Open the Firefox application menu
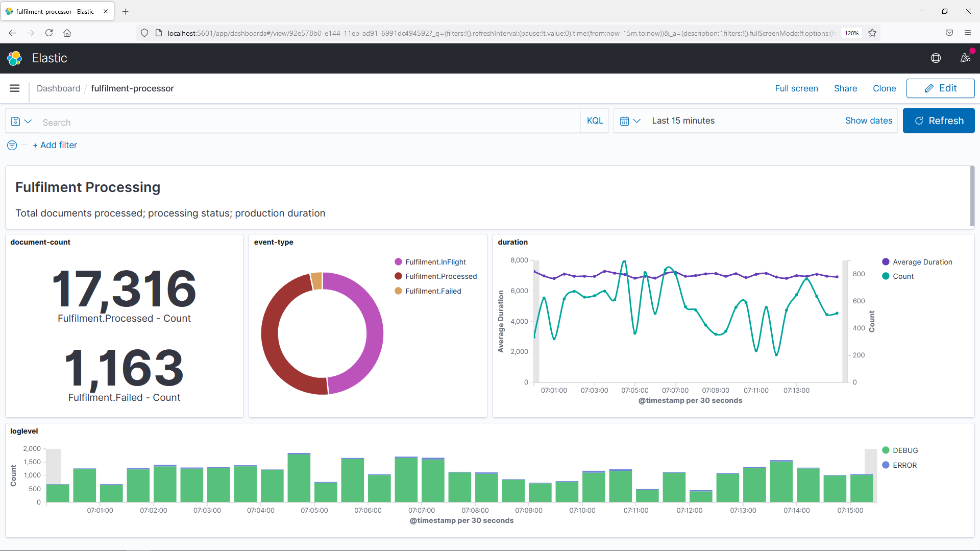980x551 pixels. point(968,33)
